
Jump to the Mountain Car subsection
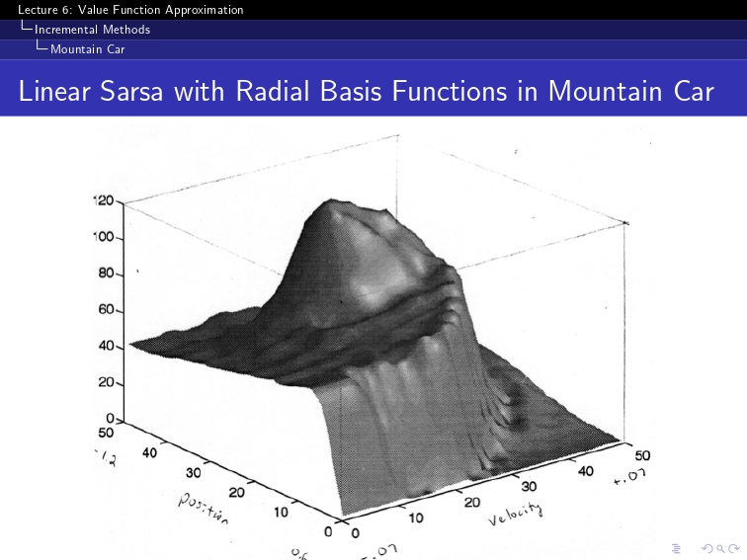88,49
